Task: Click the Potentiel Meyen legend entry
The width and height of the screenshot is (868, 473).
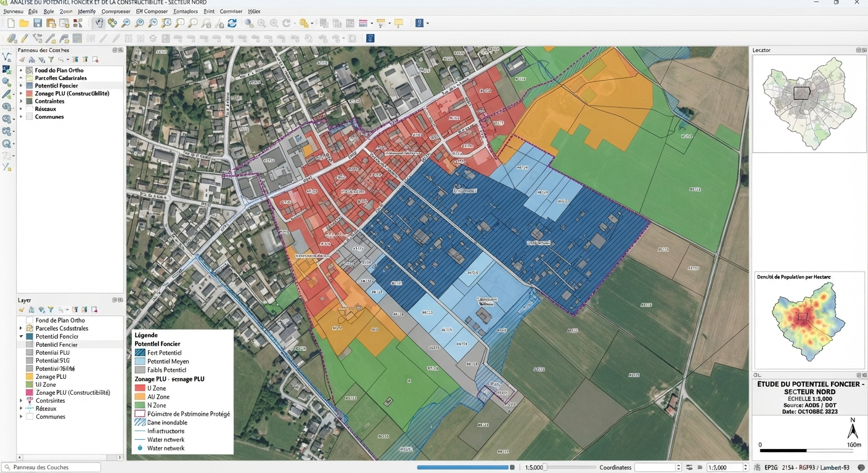Action: (x=162, y=362)
